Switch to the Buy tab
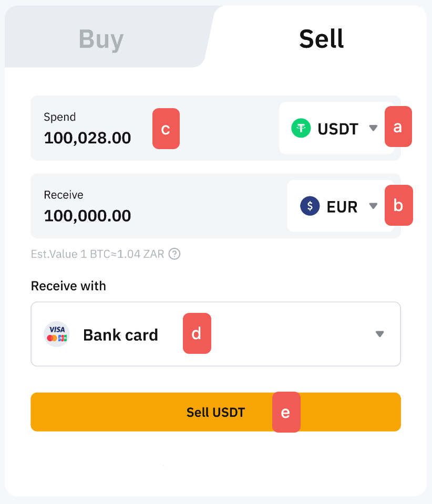The height and width of the screenshot is (504, 432). pyautogui.click(x=101, y=39)
